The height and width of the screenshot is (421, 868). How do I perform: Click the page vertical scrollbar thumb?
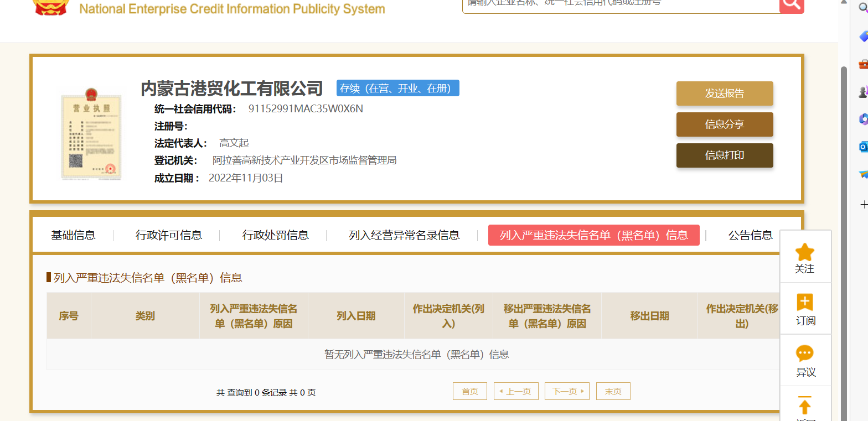tap(844, 243)
